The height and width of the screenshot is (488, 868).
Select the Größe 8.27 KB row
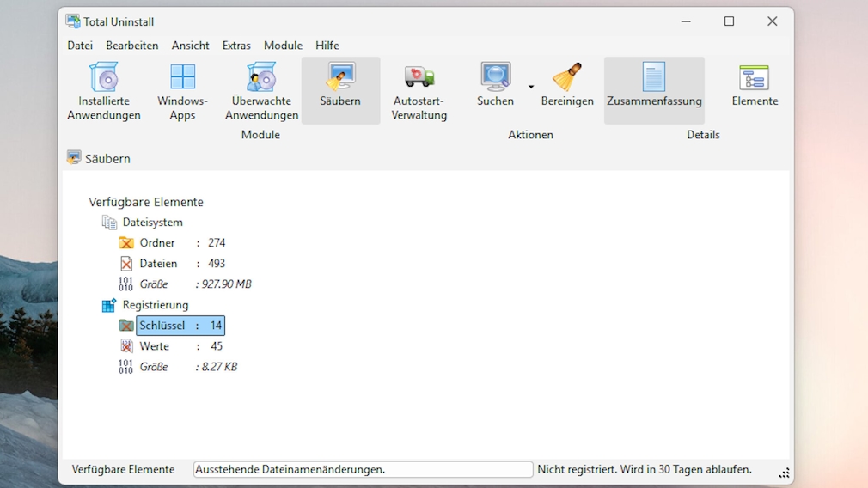188,367
